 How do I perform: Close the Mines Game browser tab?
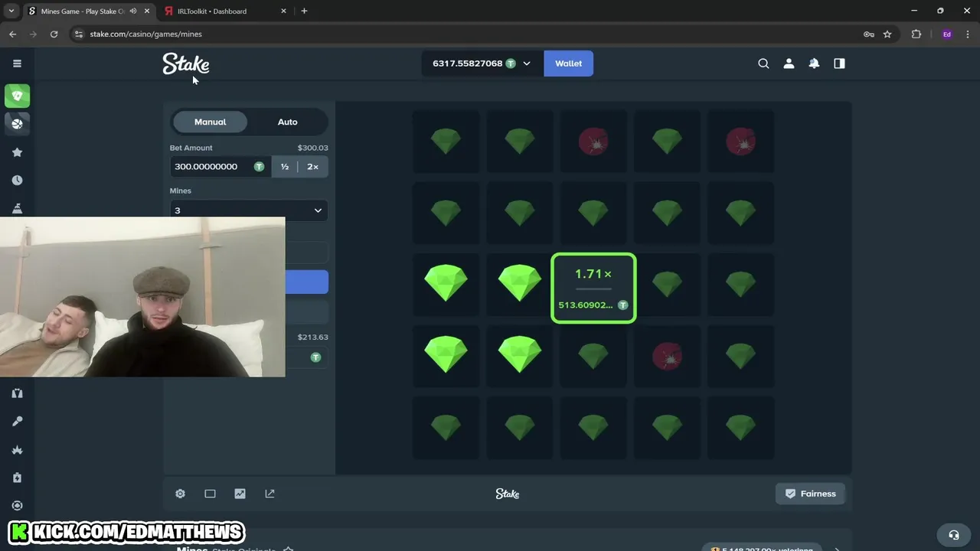(x=147, y=11)
